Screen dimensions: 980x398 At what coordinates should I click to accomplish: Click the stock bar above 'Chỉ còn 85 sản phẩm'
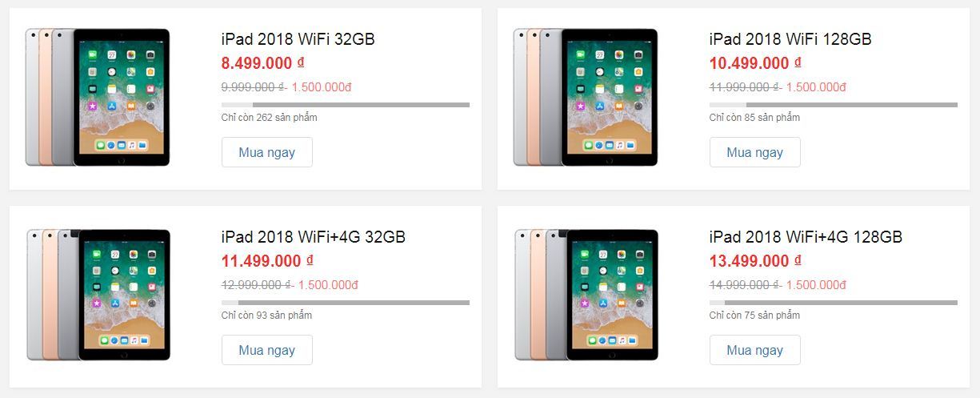point(834,105)
